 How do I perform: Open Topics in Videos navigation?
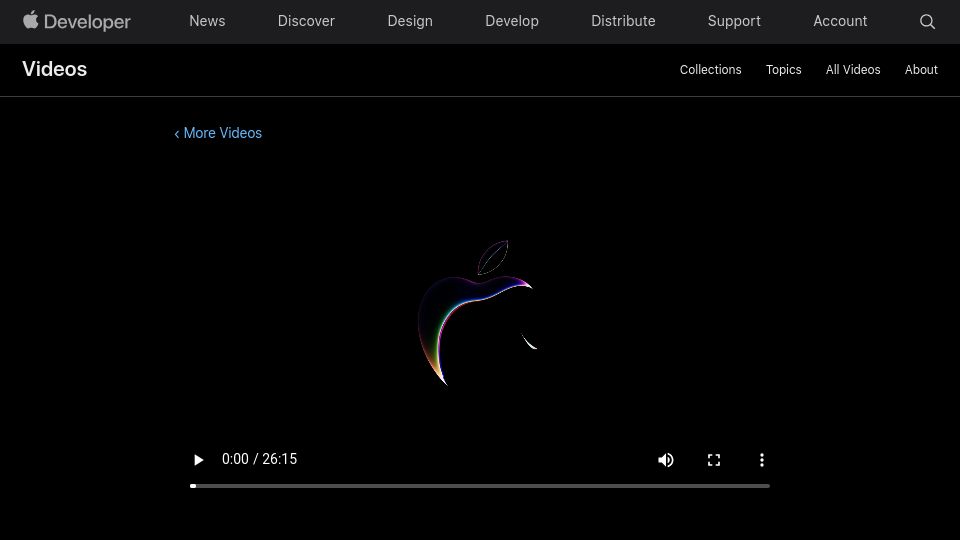783,70
